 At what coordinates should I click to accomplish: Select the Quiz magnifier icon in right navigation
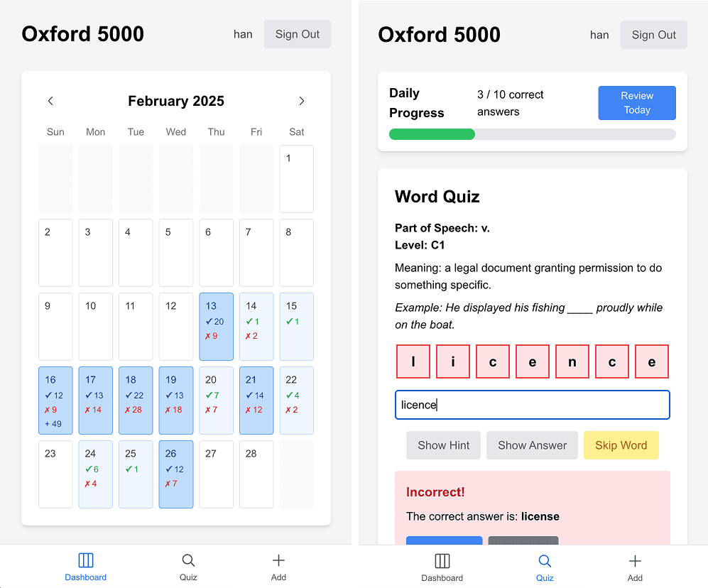545,561
